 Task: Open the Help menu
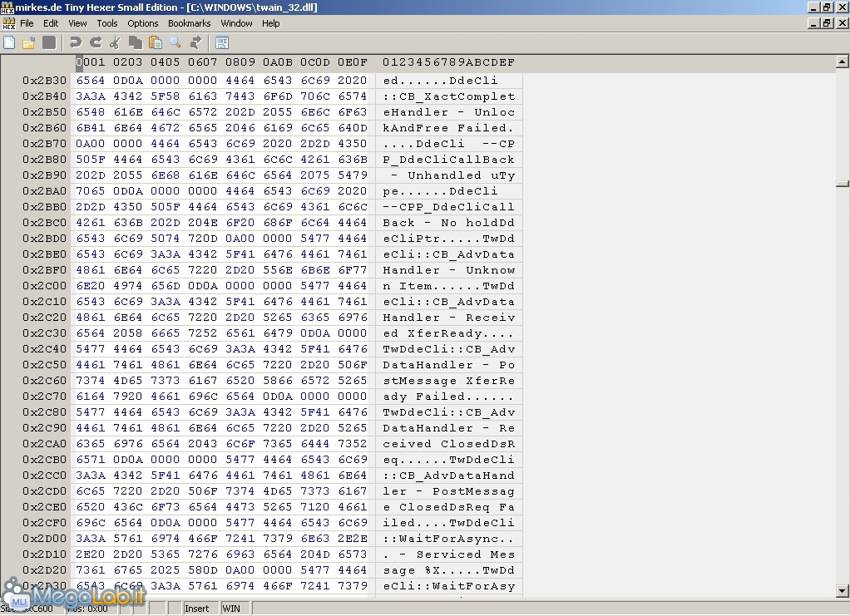(270, 23)
